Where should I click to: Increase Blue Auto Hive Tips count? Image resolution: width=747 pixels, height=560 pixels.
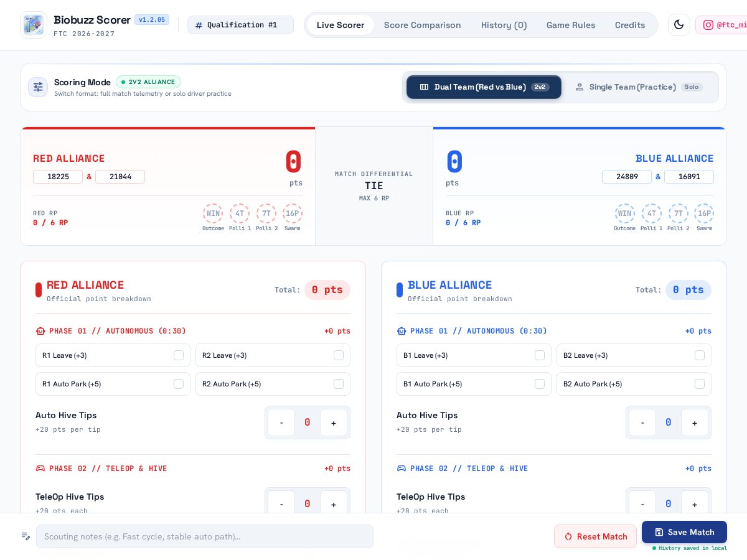(x=695, y=422)
